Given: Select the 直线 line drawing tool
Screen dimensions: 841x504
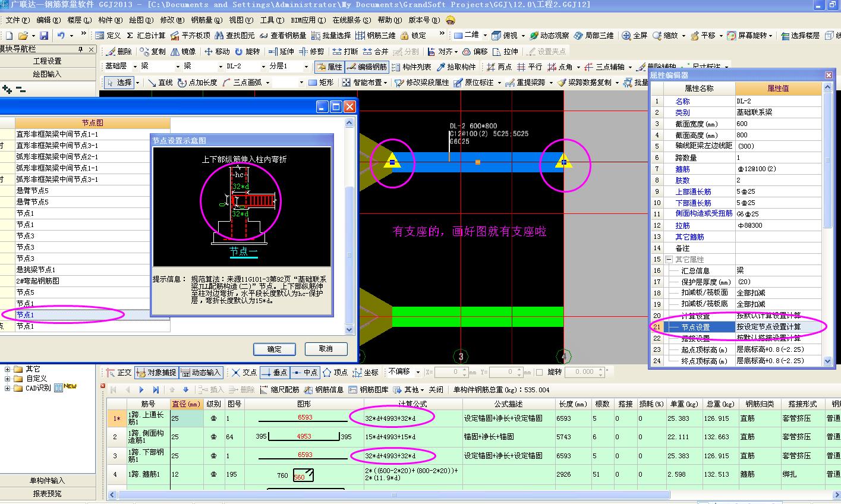Looking at the screenshot, I should point(160,83).
